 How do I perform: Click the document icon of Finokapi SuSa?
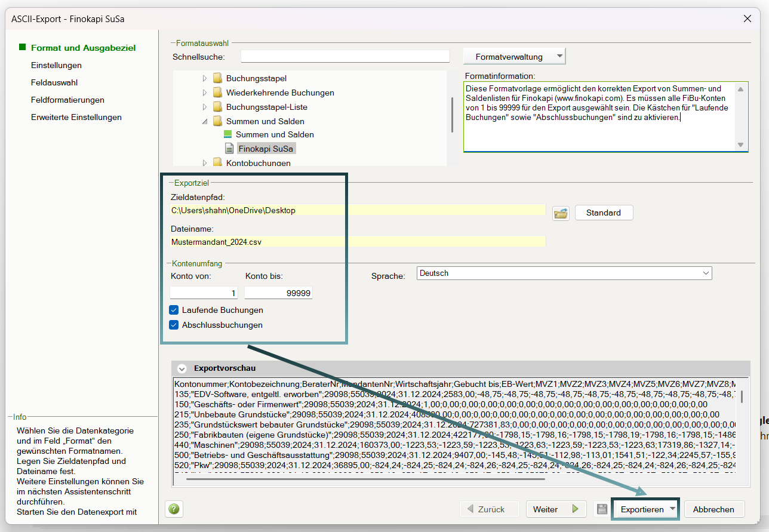(230, 148)
